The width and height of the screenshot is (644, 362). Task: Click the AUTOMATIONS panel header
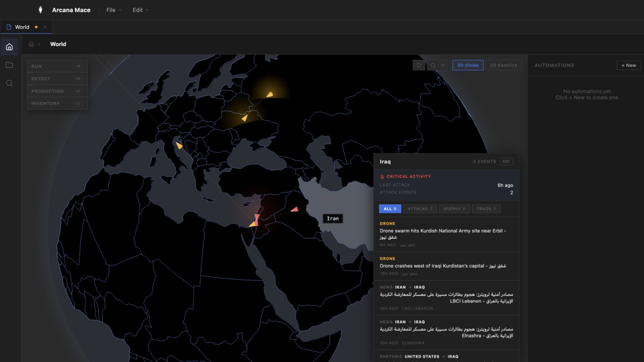click(554, 65)
